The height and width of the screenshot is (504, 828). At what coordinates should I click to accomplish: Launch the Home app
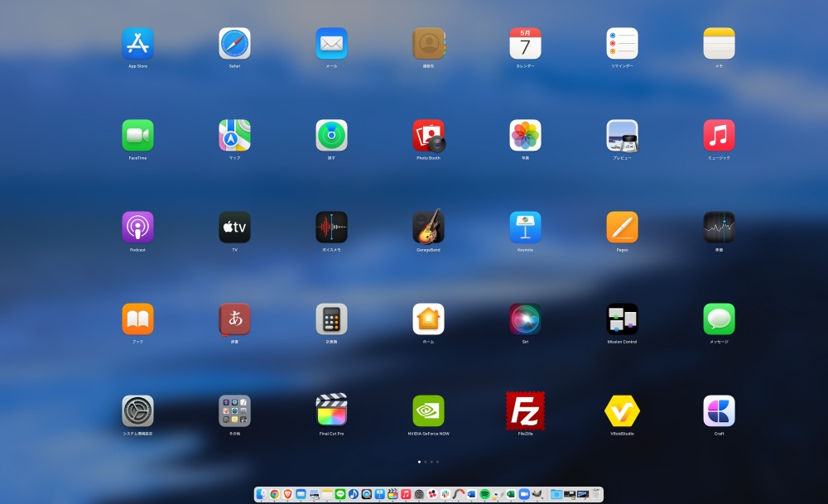(428, 319)
